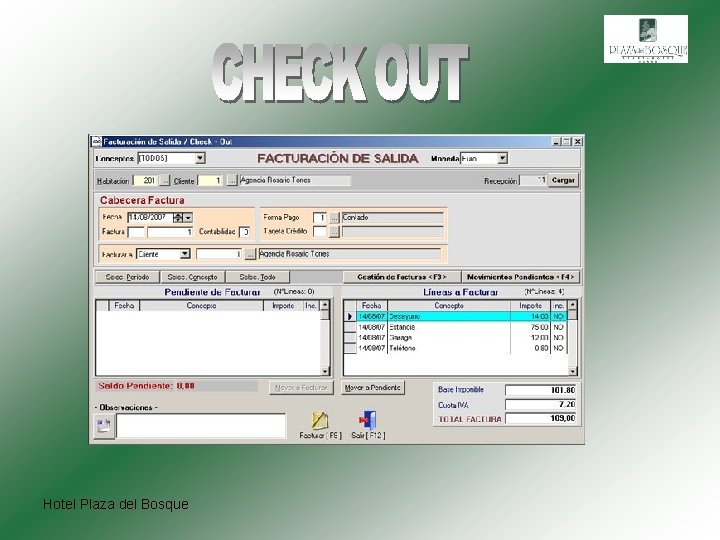This screenshot has width=720, height=540.
Task: Click the Factura number field
Action: (x=170, y=232)
